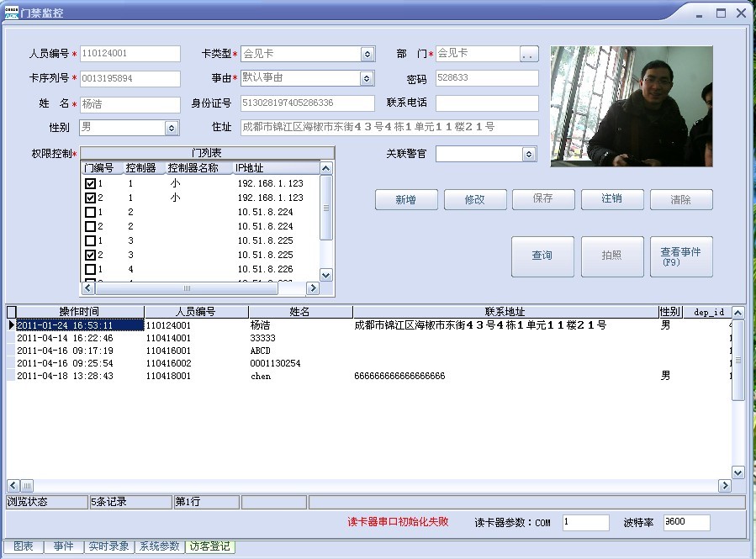The width and height of the screenshot is (756, 559).
Task: Click the door list horizontal scrollbar thumb
Action: [186, 288]
